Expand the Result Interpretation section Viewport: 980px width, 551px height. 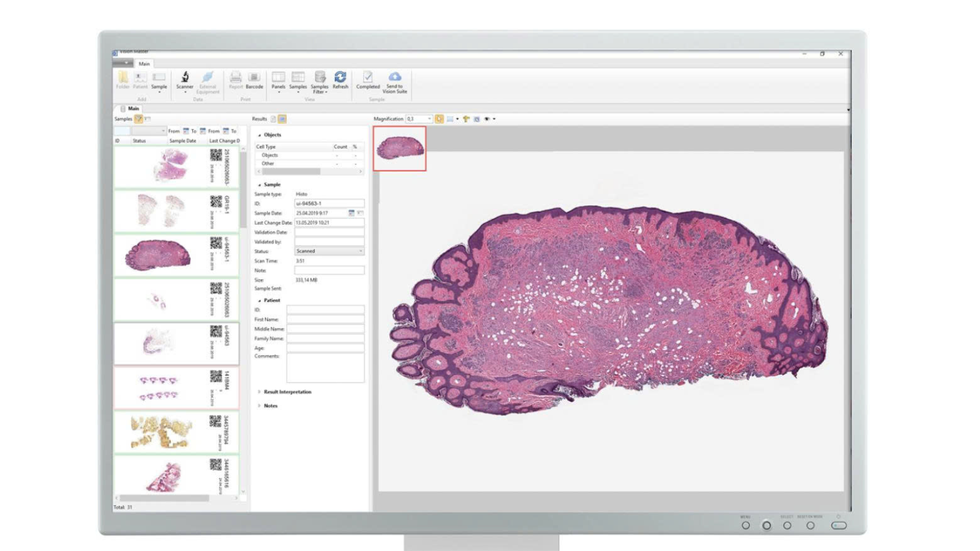287,392
